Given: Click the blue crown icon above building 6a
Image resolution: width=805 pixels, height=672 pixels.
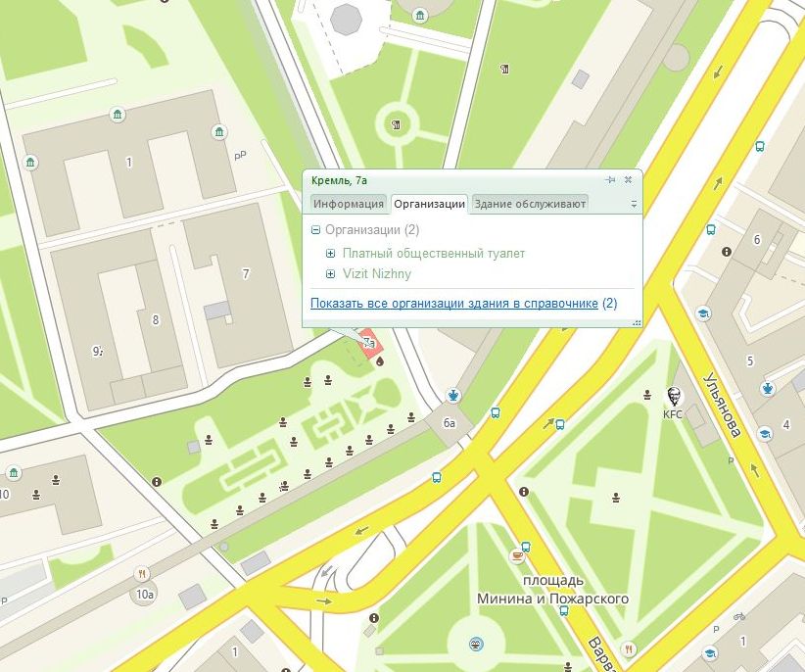Looking at the screenshot, I should pyautogui.click(x=453, y=395).
